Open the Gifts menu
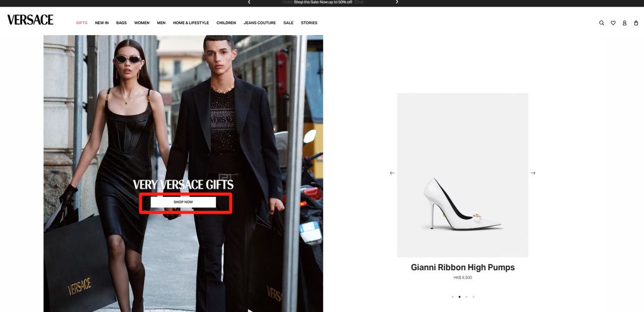Viewport: 644px width, 312px height. coord(82,23)
